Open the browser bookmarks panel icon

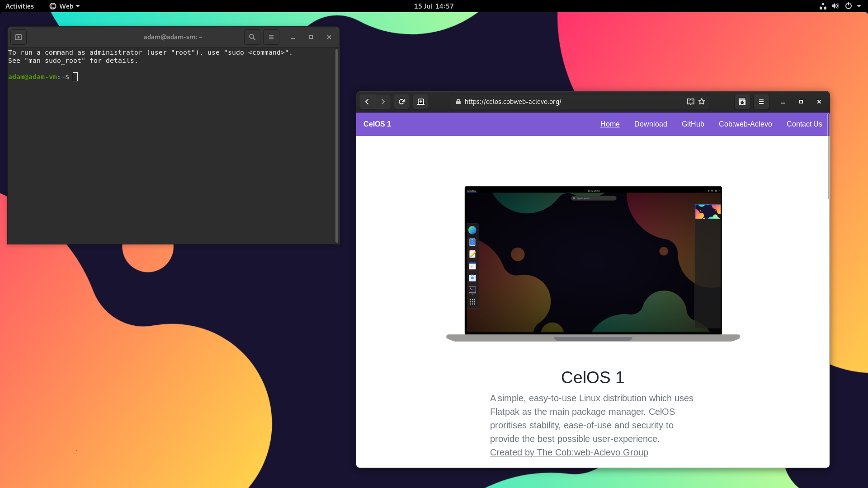tap(742, 102)
